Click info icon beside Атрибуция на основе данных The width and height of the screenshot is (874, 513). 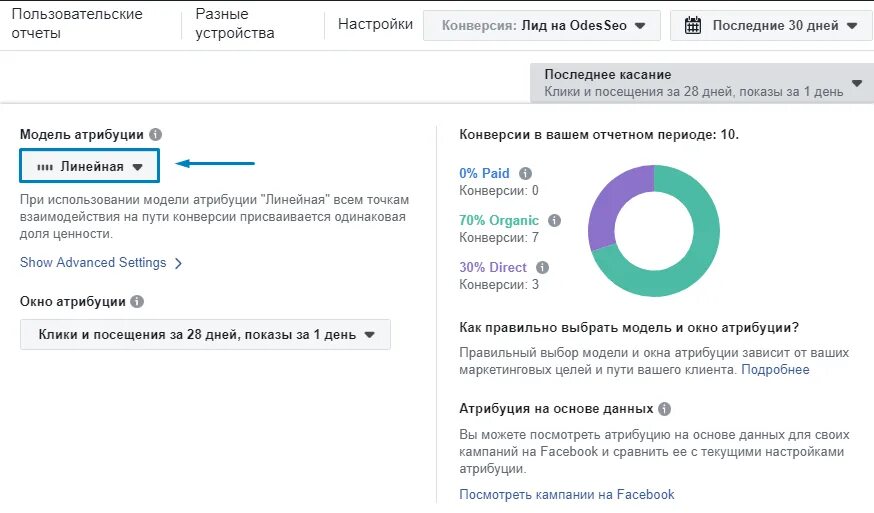coord(664,409)
